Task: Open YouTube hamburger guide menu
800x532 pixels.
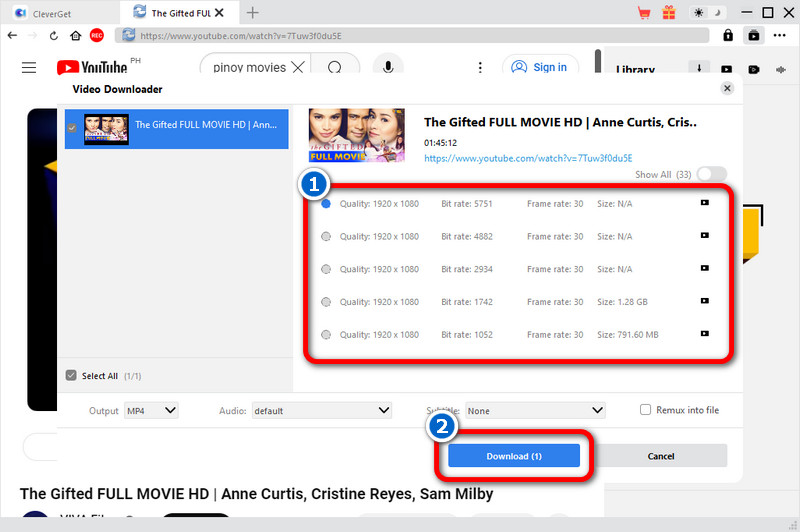Action: pyautogui.click(x=29, y=67)
